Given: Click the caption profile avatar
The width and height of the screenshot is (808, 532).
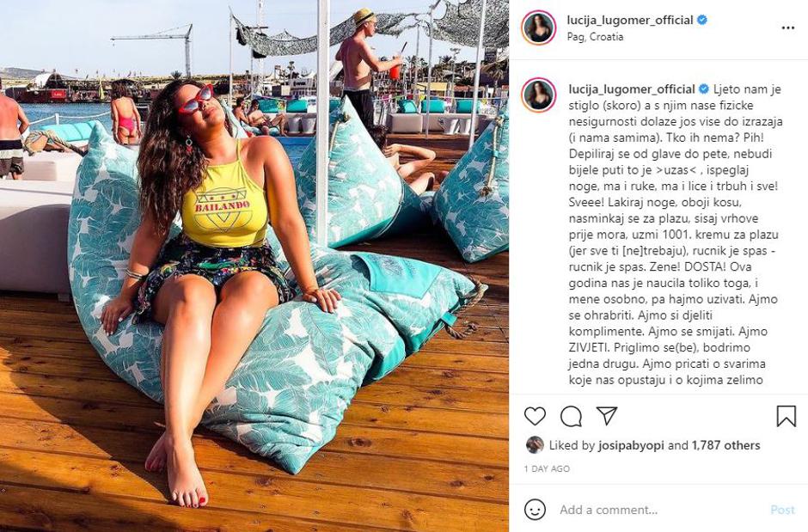Looking at the screenshot, I should click(x=538, y=95).
